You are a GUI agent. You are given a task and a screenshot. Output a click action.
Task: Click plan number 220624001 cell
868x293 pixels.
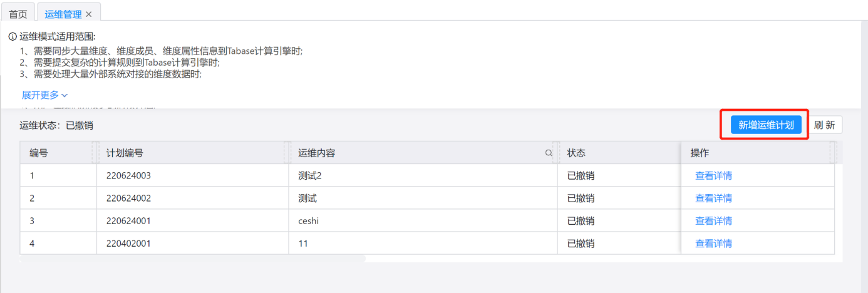tap(128, 221)
